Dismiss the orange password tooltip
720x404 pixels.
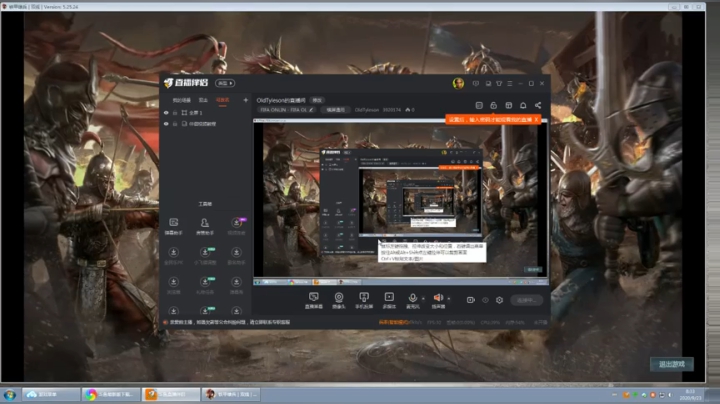tap(536, 119)
